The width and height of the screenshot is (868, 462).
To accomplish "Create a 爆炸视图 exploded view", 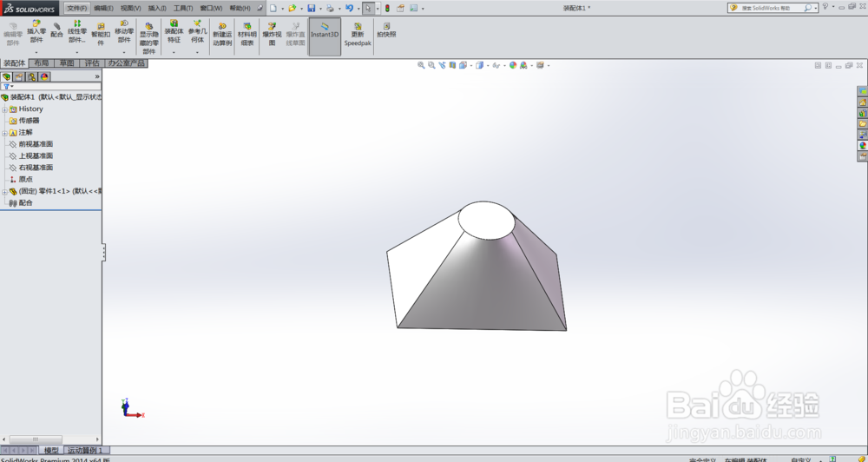I will click(x=272, y=35).
